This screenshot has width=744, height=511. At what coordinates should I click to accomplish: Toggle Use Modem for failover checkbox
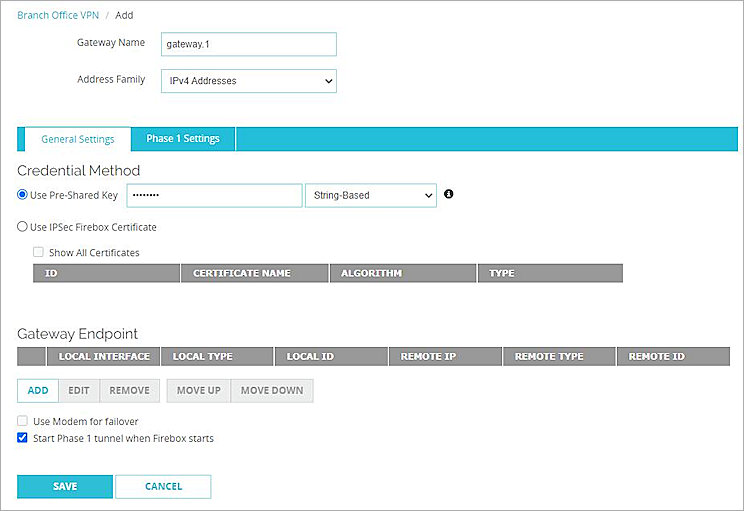[23, 421]
